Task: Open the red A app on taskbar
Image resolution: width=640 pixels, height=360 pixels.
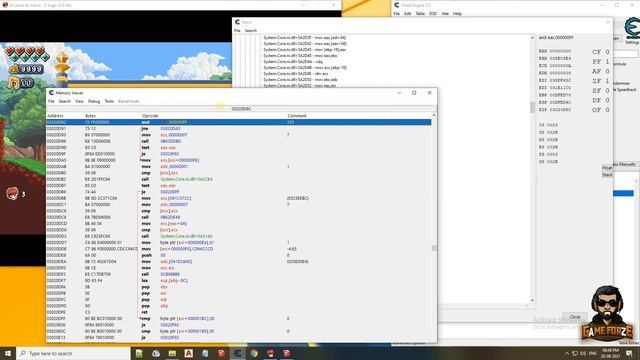Action: pyautogui.click(x=188, y=353)
